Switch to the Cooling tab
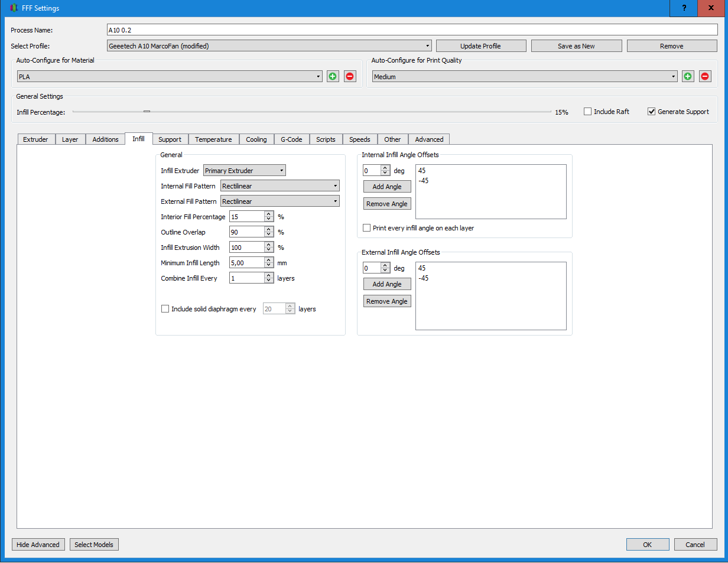Image resolution: width=728 pixels, height=563 pixels. 256,139
